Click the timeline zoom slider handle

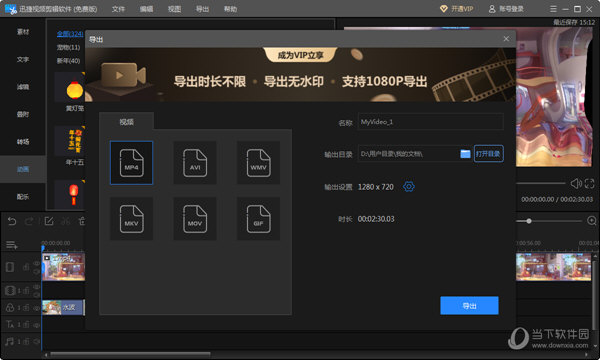click(x=529, y=221)
